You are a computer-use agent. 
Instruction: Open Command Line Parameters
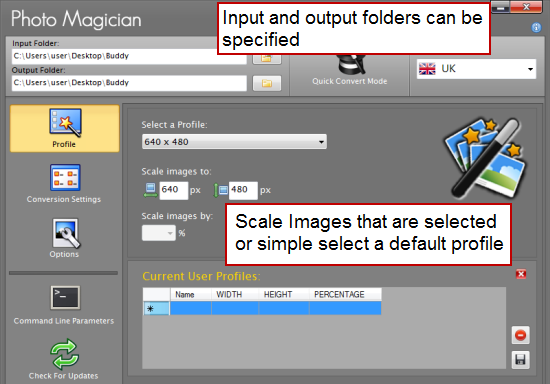coord(65,305)
